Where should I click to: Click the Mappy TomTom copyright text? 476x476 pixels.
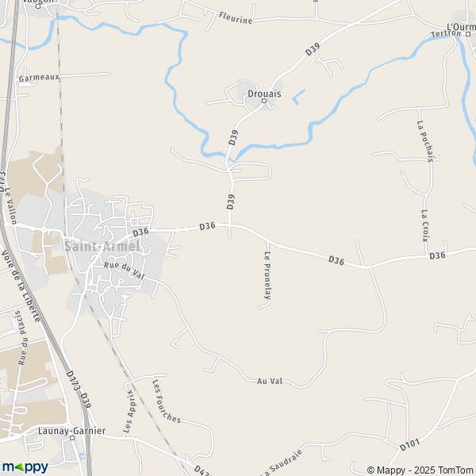pos(421,470)
